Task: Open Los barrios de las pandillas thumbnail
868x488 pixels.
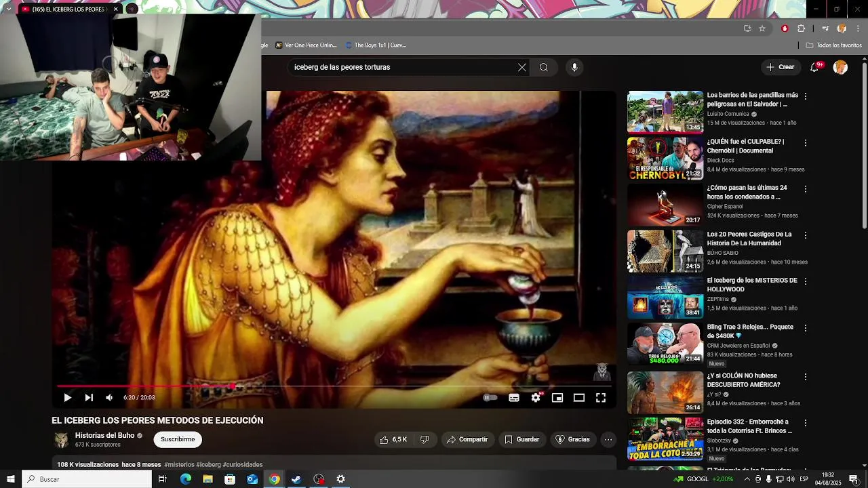Action: (665, 112)
